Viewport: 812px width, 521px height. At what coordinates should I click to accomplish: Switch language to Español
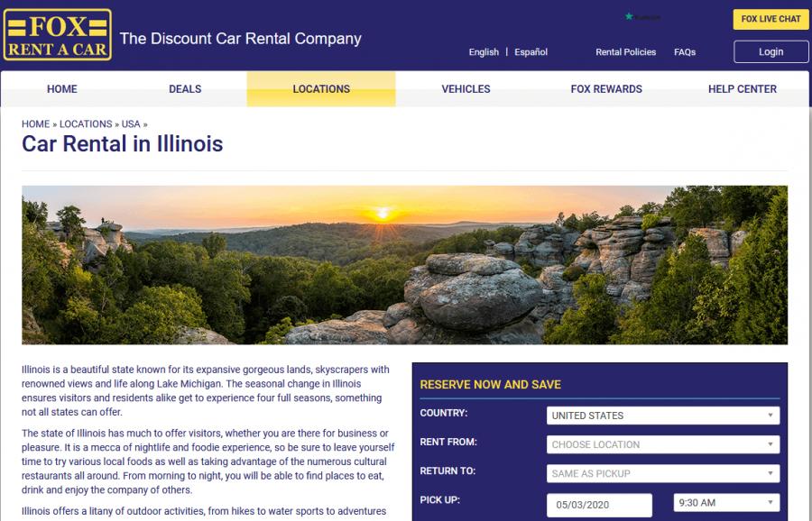pyautogui.click(x=531, y=51)
